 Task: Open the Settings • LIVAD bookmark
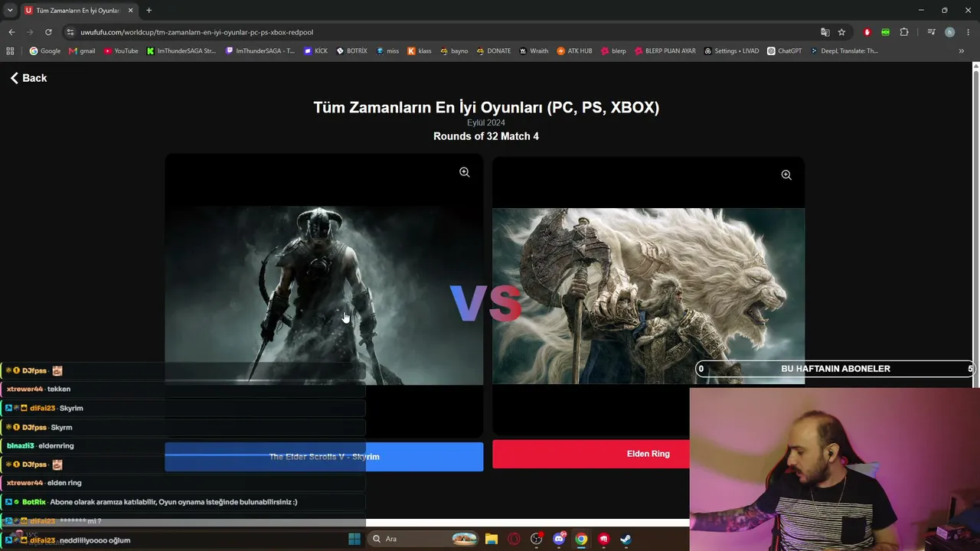[731, 51]
